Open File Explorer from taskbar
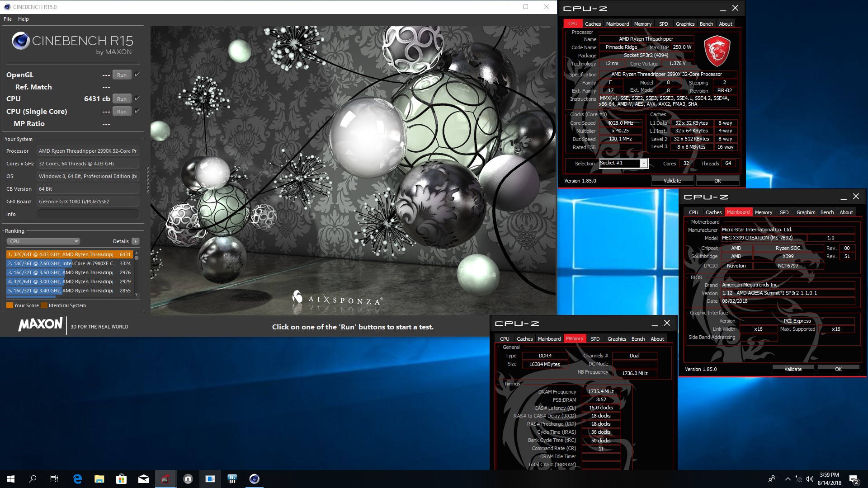Screen dimensions: 868x488 [x=99, y=479]
